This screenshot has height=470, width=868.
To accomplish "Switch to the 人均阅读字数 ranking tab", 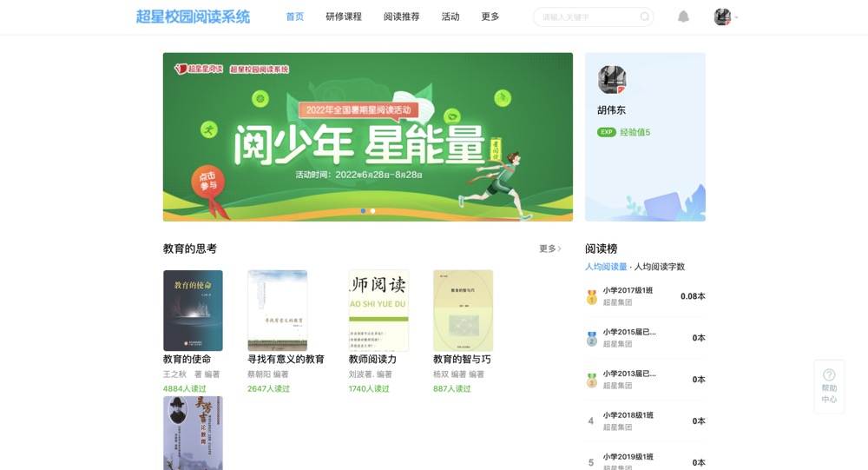I will point(660,267).
